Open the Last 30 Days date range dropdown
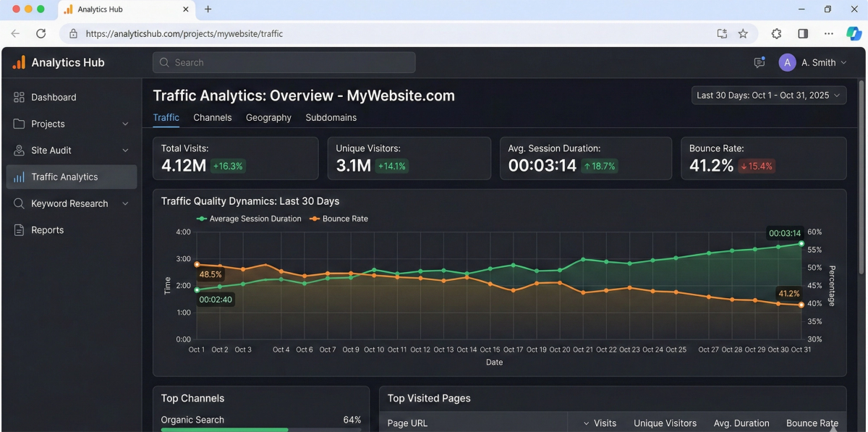The width and height of the screenshot is (868, 432). 769,95
